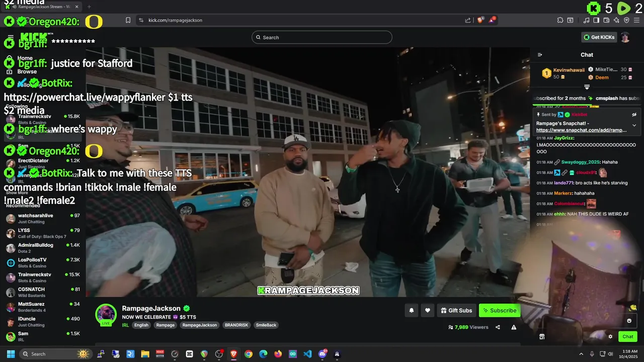Open chat settings gear icon
Viewport: 644px width, 362px height.
click(x=610, y=337)
